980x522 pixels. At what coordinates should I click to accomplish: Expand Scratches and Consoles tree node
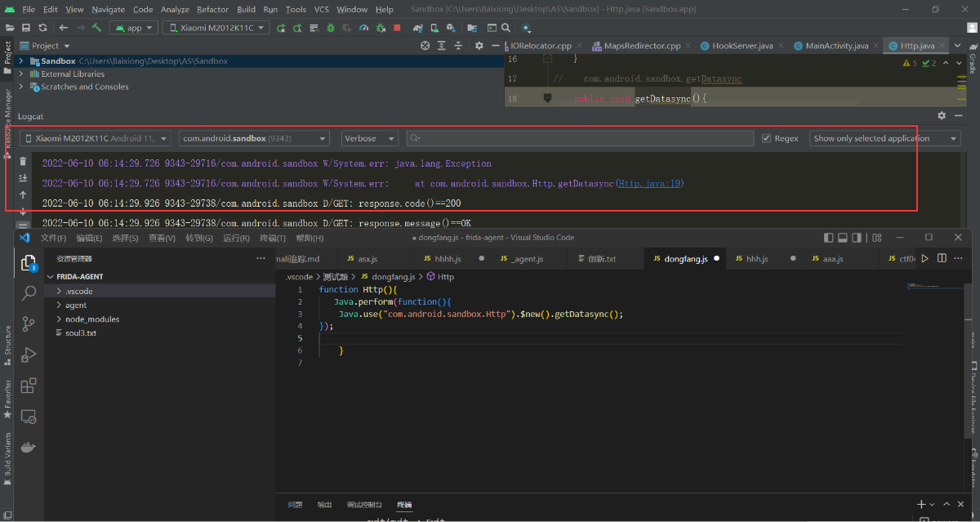coord(20,87)
